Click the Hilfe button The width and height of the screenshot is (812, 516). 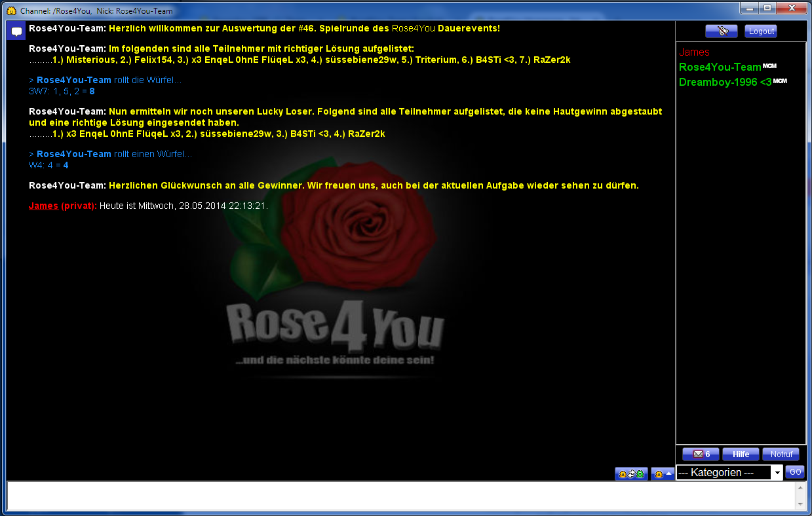pyautogui.click(x=741, y=454)
